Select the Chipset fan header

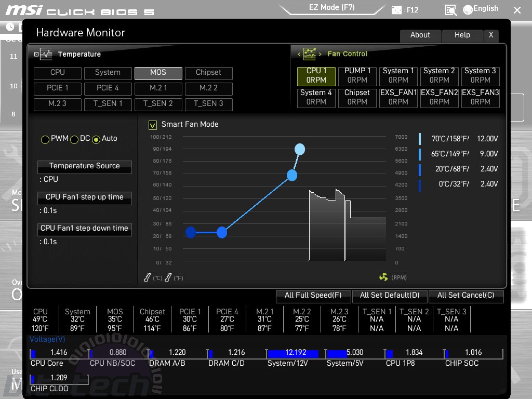pos(357,98)
